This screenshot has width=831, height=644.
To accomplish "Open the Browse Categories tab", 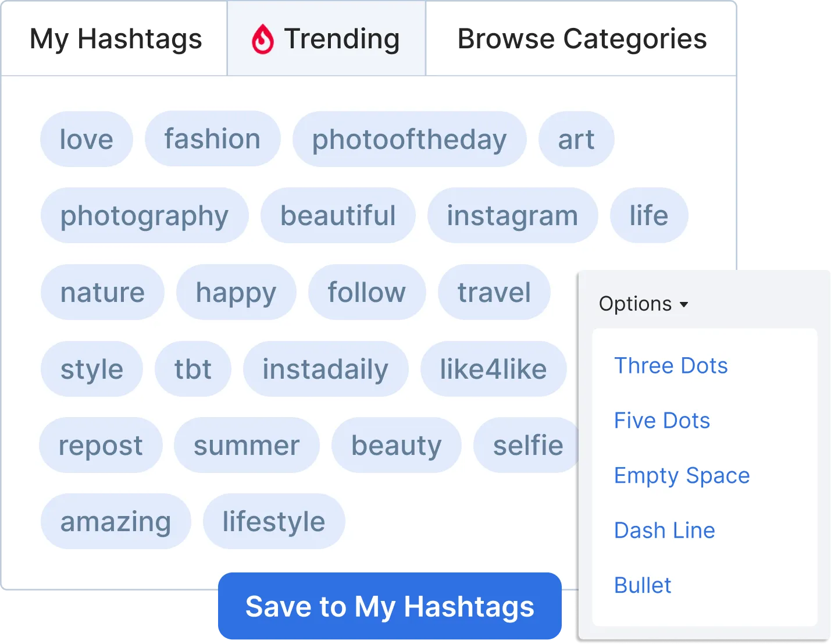I will point(582,39).
